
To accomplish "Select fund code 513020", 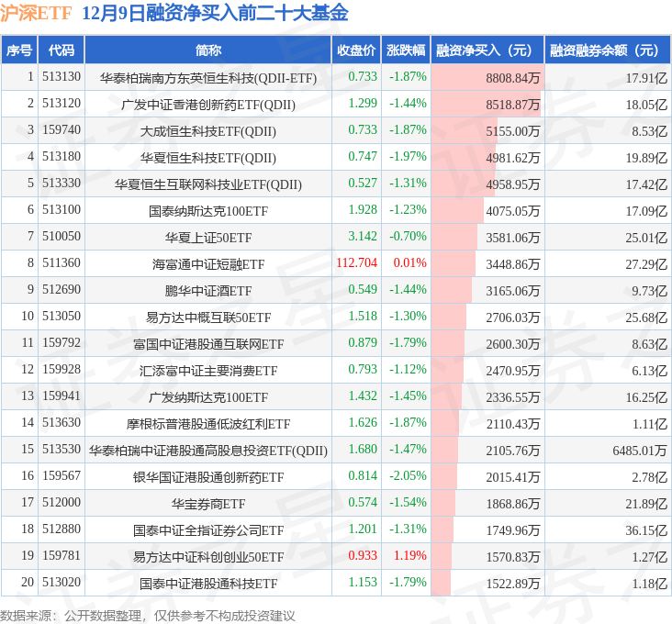I will pyautogui.click(x=62, y=581).
